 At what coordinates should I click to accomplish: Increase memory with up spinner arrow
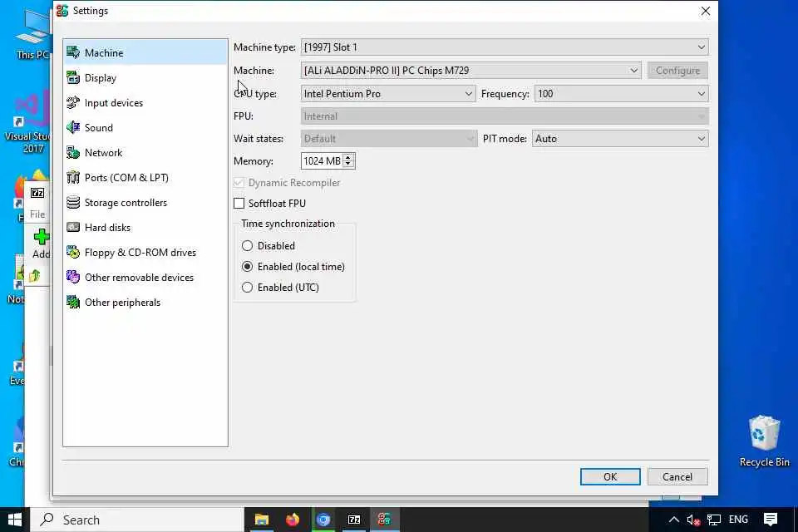(x=348, y=157)
